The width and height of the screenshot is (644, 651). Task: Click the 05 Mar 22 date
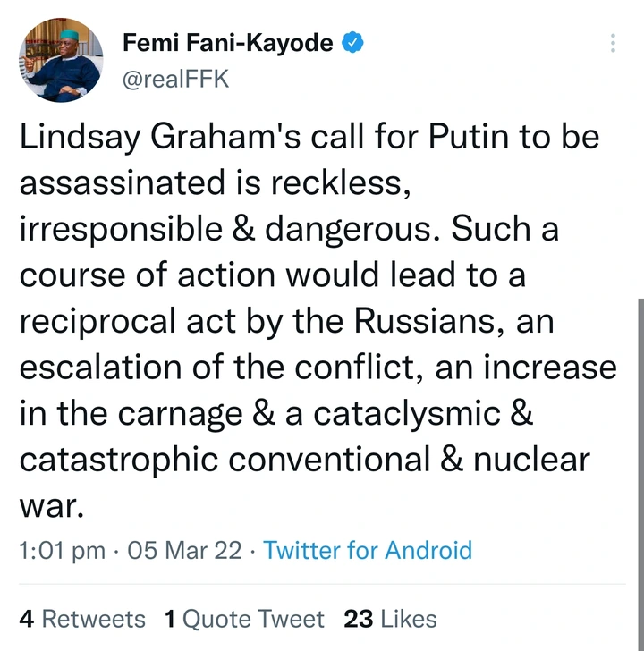pos(185,550)
